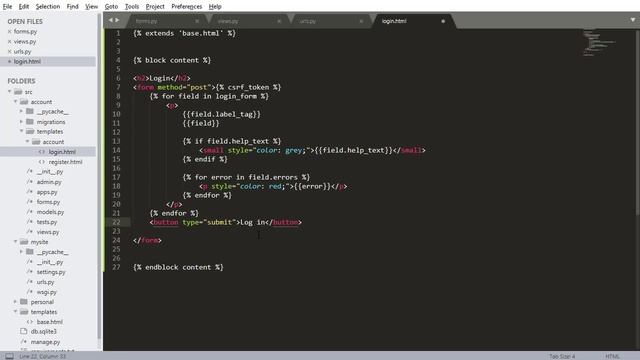Click the personal folder icon

click(24, 302)
